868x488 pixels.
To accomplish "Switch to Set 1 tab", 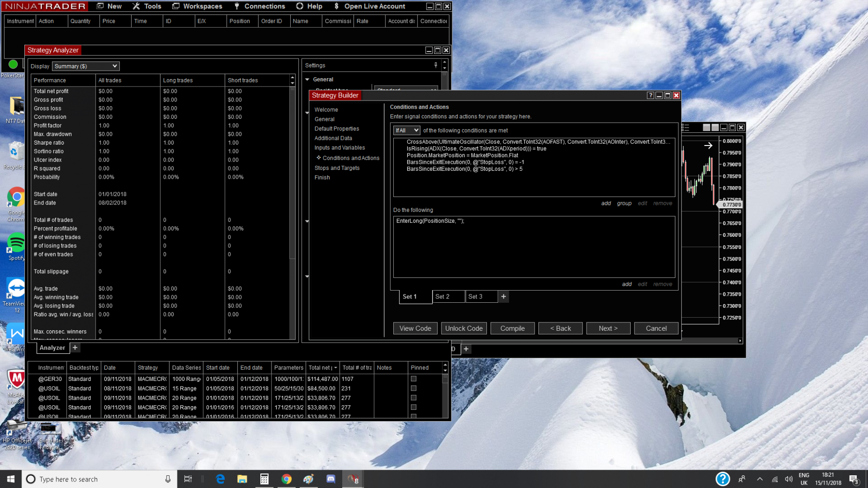I will (x=415, y=297).
